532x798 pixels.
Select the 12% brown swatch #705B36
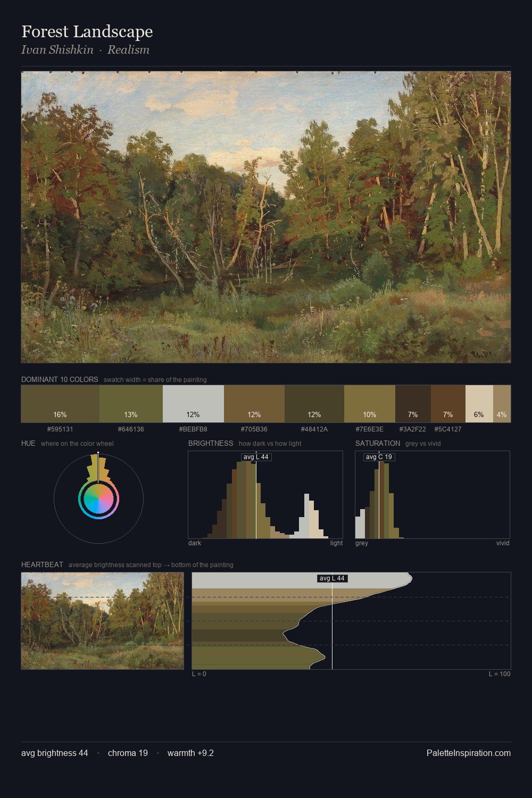pos(254,404)
